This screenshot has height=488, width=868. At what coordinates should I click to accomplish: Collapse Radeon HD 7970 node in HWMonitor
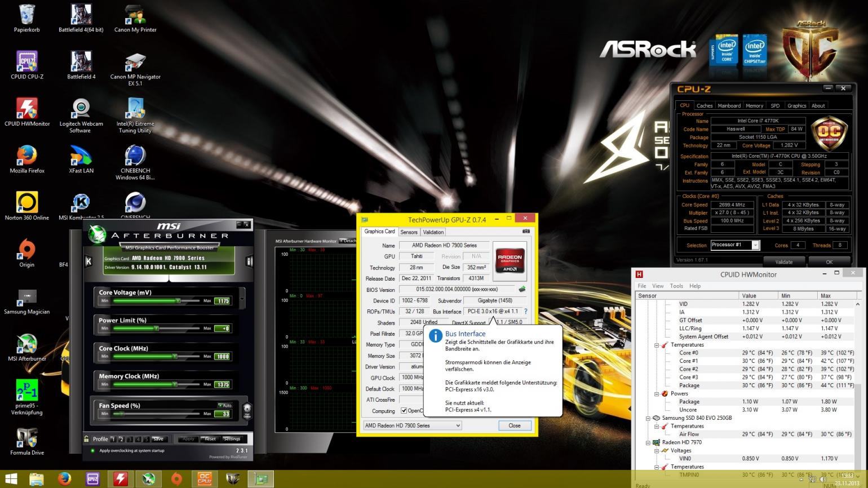(x=648, y=442)
